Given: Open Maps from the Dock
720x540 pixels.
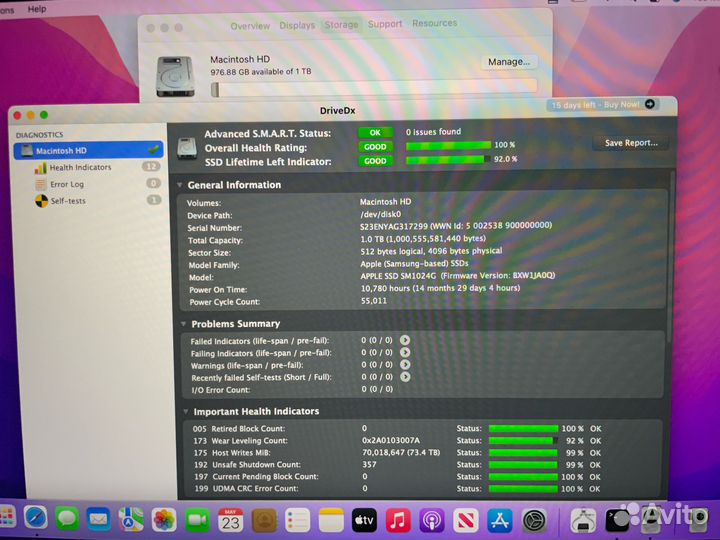Looking at the screenshot, I should pos(131,519).
